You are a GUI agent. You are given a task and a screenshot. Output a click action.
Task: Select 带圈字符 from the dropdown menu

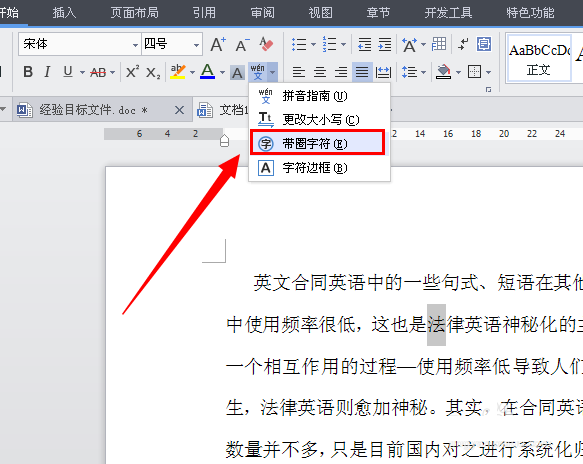click(318, 143)
